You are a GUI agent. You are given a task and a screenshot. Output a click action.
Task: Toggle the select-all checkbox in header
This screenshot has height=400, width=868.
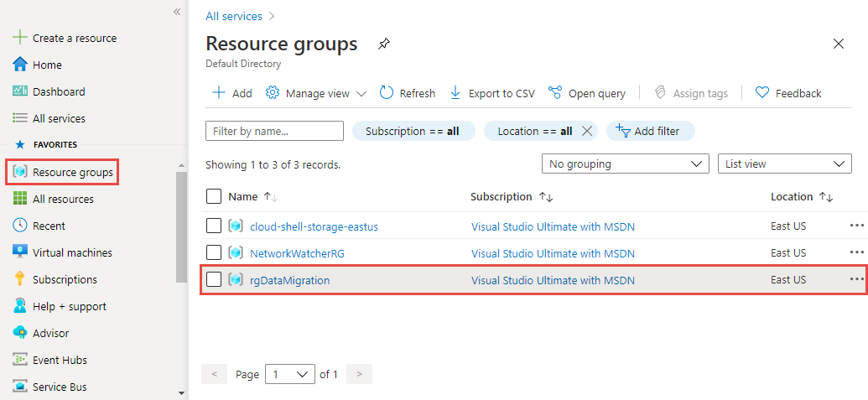click(x=214, y=197)
